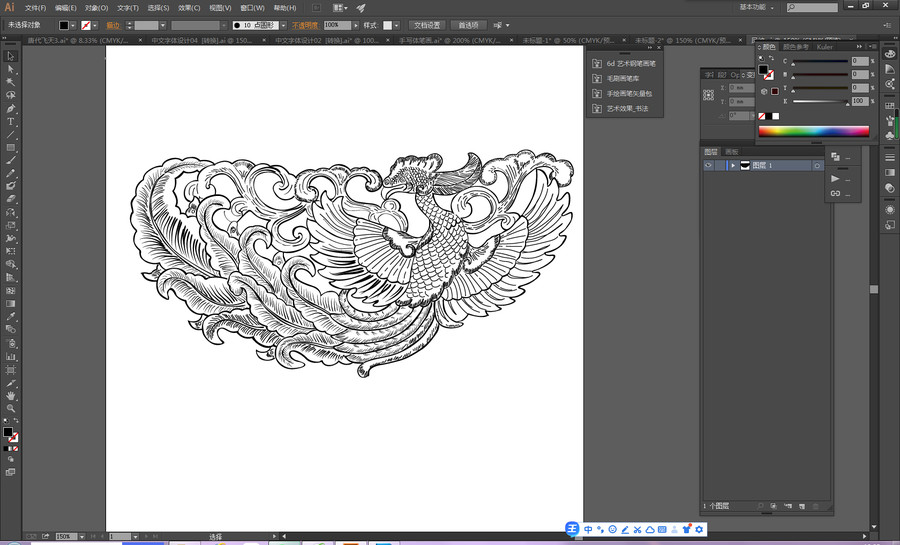Open the 对象(O) menu
This screenshot has width=900, height=545.
click(x=96, y=8)
